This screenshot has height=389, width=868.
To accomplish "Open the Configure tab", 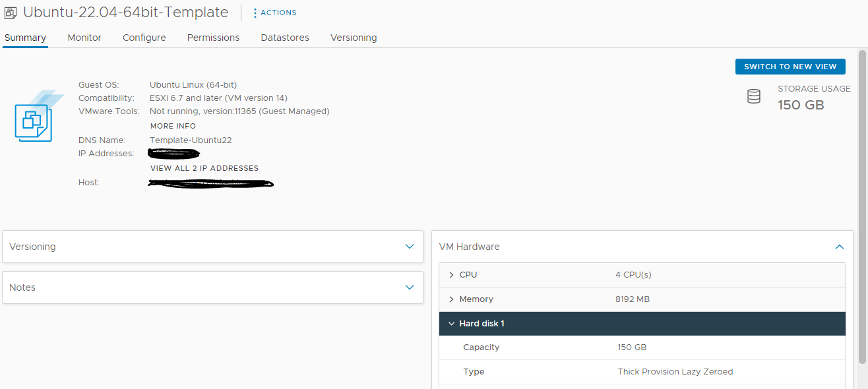I will 144,38.
